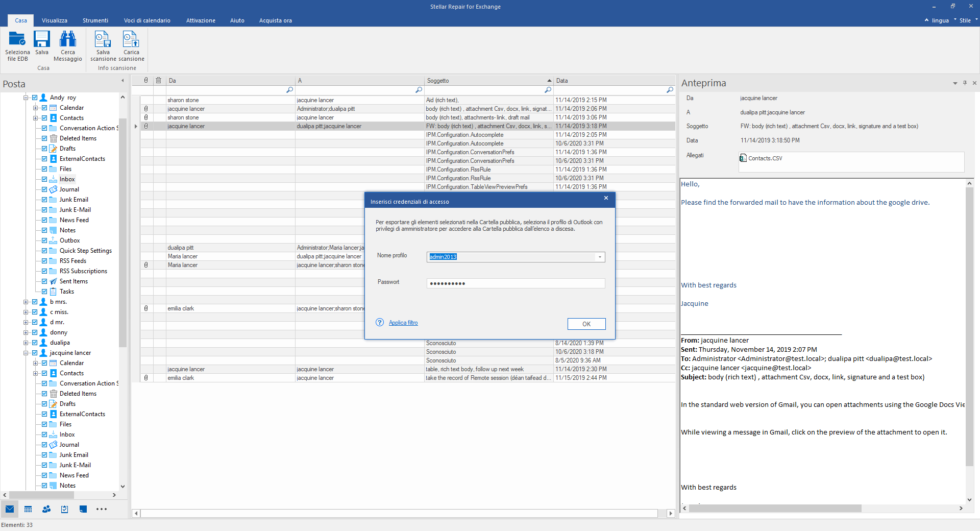Switch to Contacts view icon in bottom bar
Viewport: 980px width, 531px height.
[46, 509]
